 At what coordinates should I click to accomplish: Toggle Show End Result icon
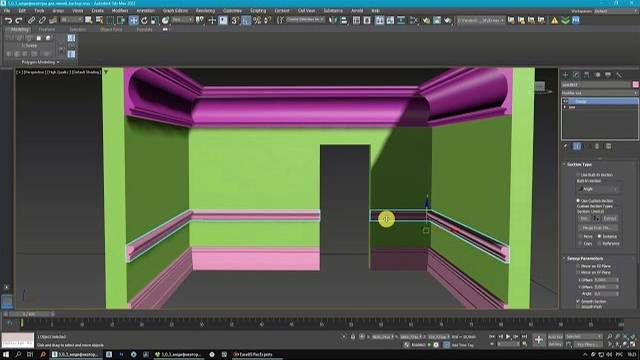pyautogui.click(x=577, y=146)
